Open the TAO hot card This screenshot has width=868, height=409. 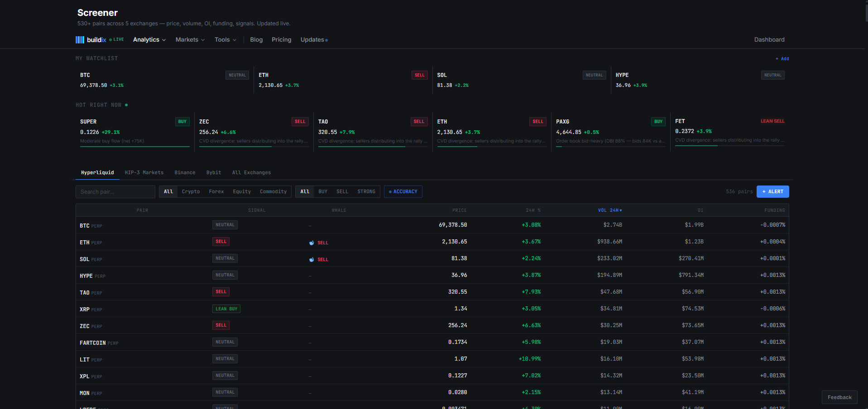(373, 132)
